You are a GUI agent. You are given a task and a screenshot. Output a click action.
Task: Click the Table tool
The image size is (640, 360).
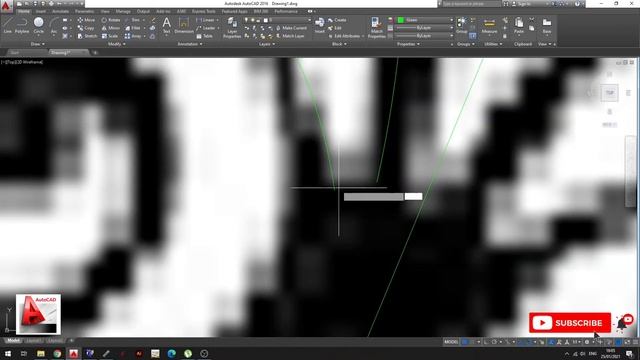[204, 36]
